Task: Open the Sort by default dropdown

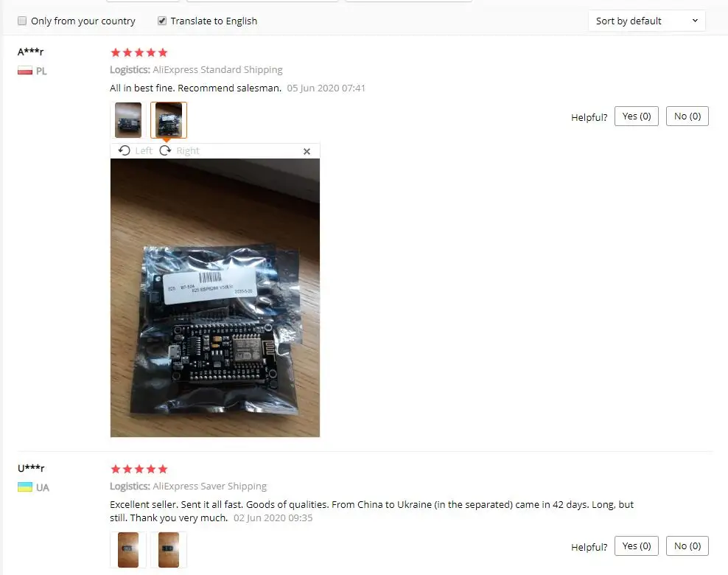Action: pos(647,21)
